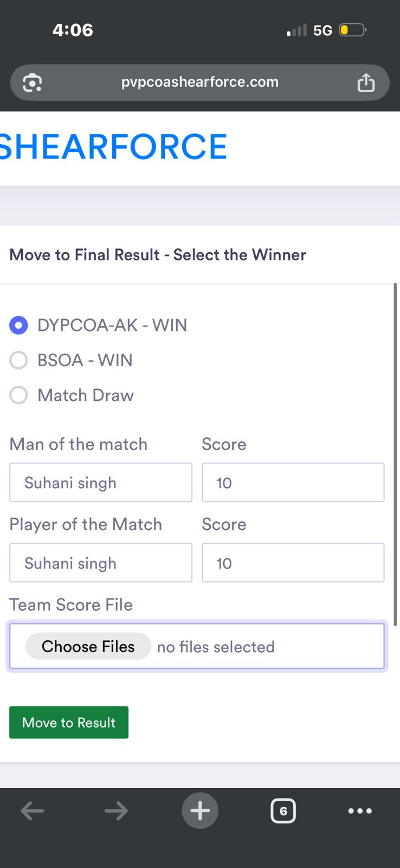
Task: Tap the battery icon in status bar
Action: click(x=352, y=30)
